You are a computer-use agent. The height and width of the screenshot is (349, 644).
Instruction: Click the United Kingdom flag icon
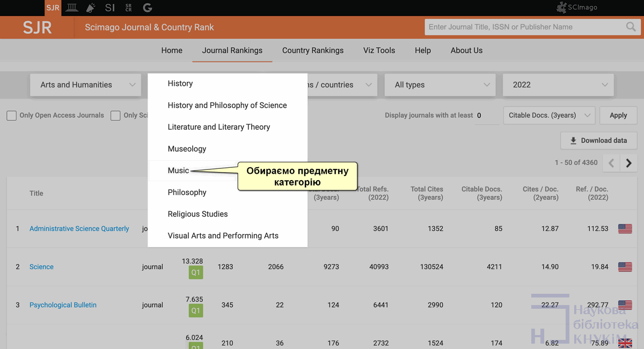625,343
